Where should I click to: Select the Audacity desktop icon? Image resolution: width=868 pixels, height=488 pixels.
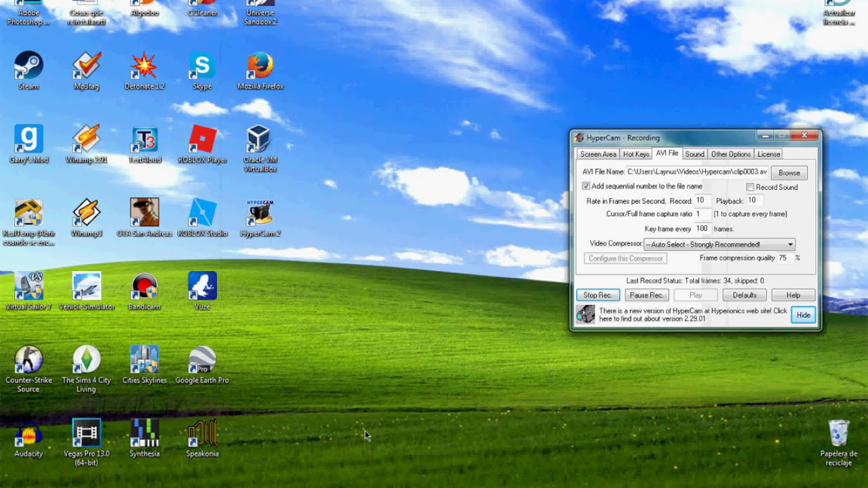(28, 438)
